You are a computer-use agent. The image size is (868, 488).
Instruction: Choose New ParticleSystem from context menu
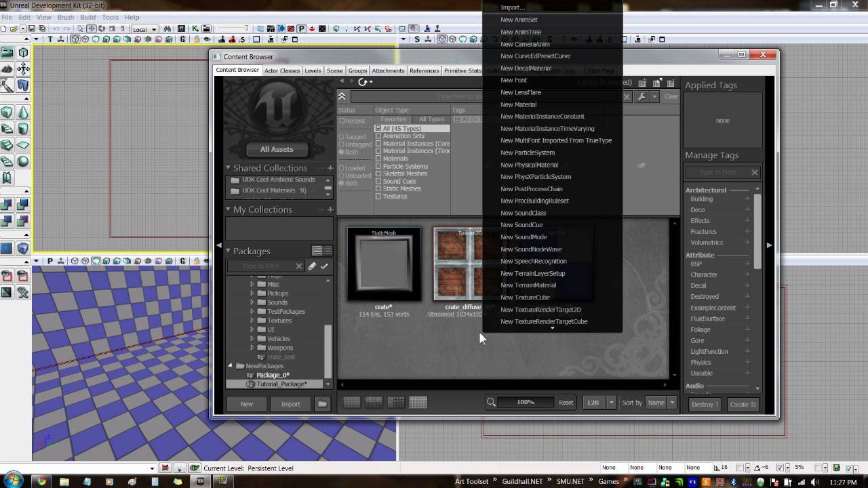coord(528,152)
